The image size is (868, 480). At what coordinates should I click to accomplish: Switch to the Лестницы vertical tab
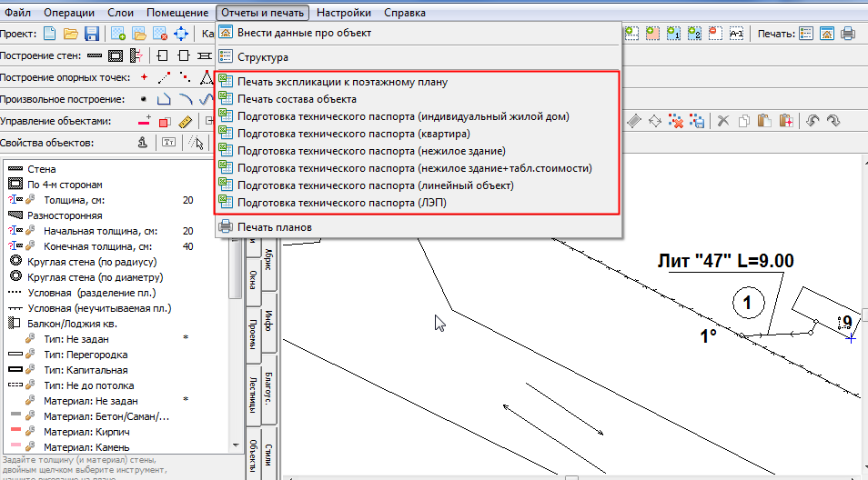tap(252, 395)
